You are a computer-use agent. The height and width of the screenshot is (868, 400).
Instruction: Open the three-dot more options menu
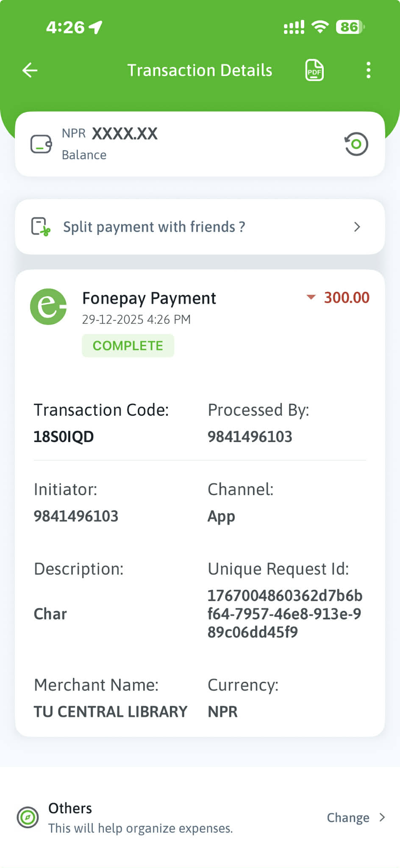368,70
